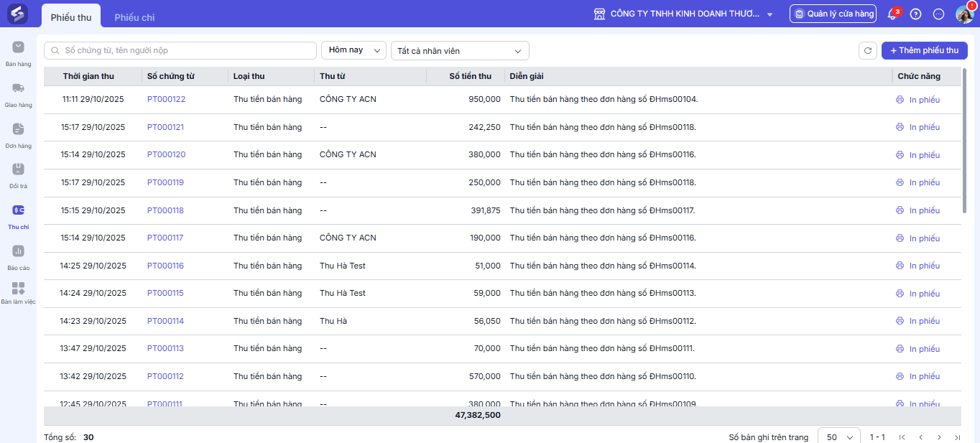
Task: Expand the Hôm nay date dropdown
Action: [x=353, y=50]
